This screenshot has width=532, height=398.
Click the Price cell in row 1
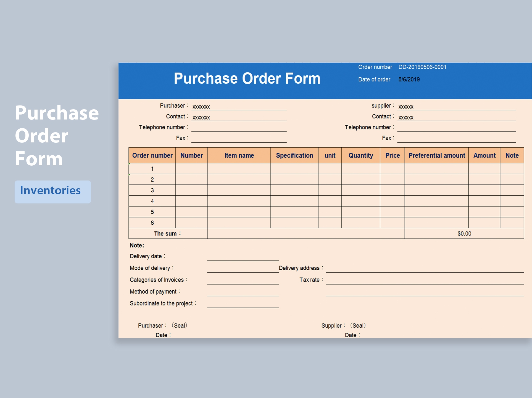point(393,169)
